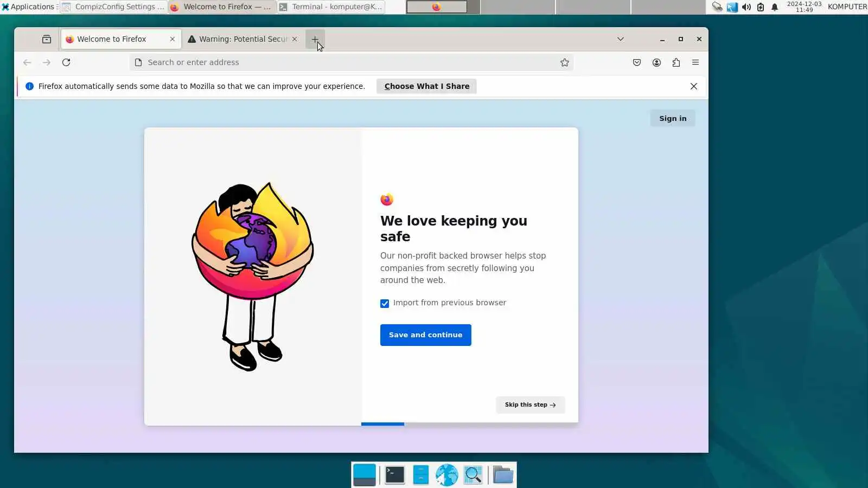
Task: Open the clock showing 2024-12-03 11:49
Action: tap(804, 7)
